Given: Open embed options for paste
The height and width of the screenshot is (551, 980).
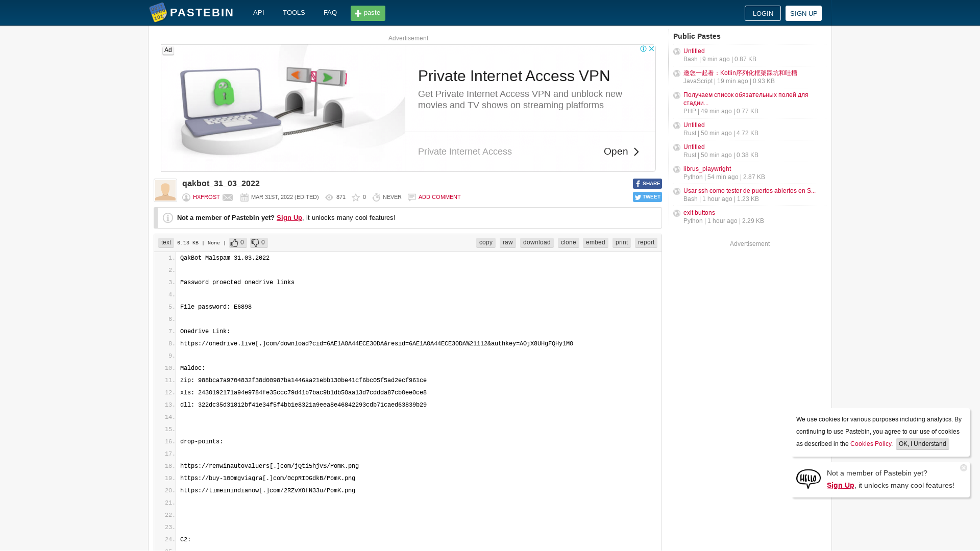Looking at the screenshot, I should 596,243.
